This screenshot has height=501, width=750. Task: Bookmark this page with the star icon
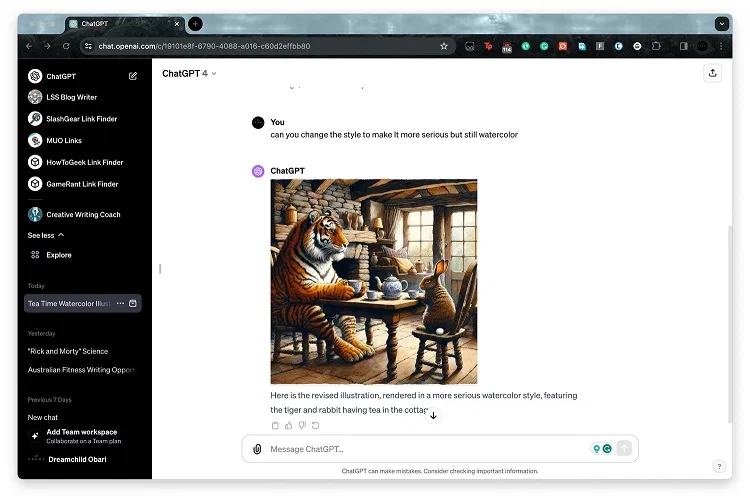pos(444,46)
